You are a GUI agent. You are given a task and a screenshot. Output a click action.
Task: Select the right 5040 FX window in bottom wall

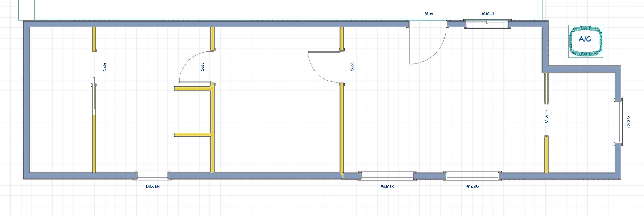tap(473, 176)
